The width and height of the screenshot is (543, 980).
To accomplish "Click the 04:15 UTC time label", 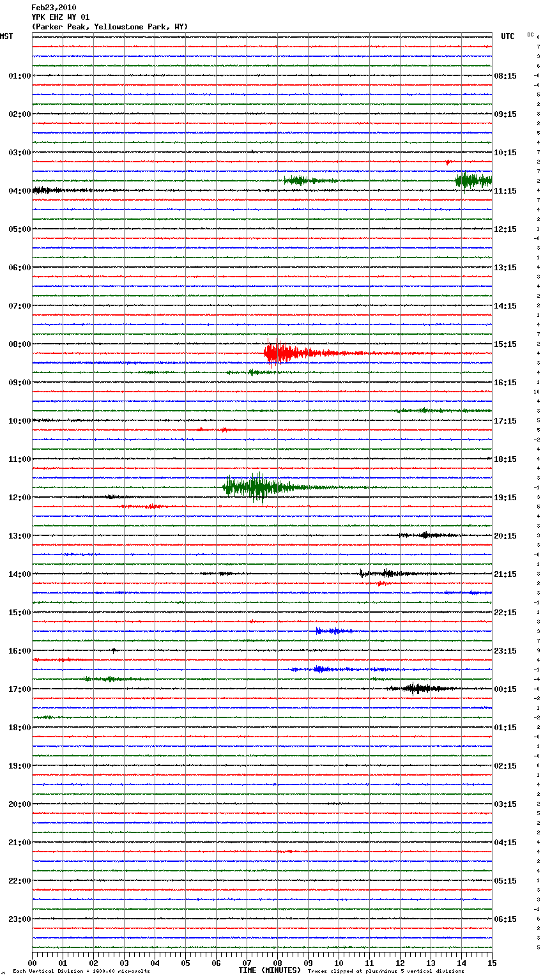I will point(505,843).
